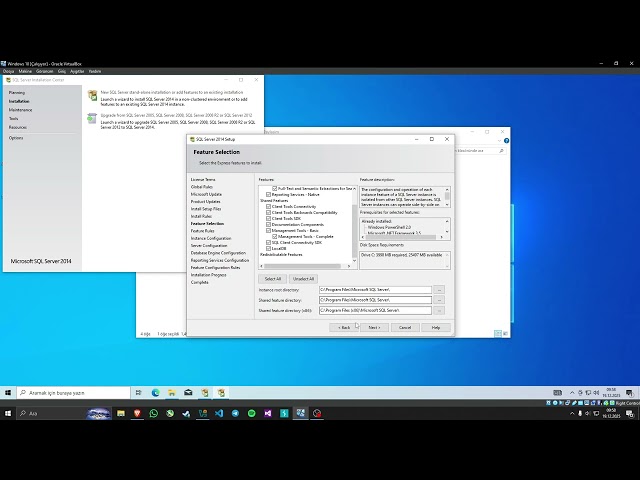The height and width of the screenshot is (480, 640).
Task: Show hidden icons in host tray
Action: pos(572,413)
